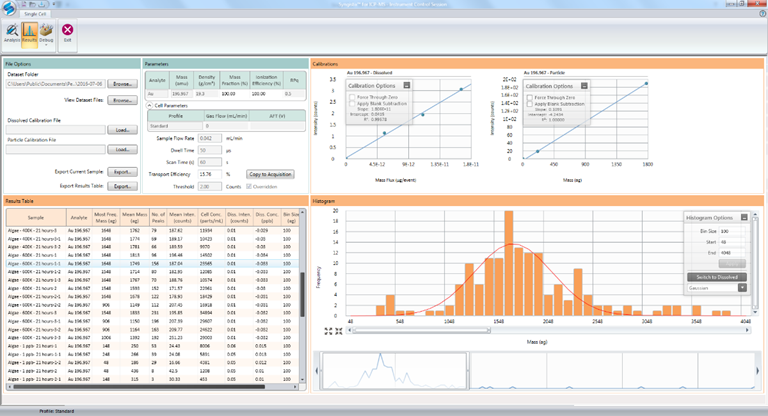
Task: Browse to View Dataset Files
Action: [x=122, y=100]
